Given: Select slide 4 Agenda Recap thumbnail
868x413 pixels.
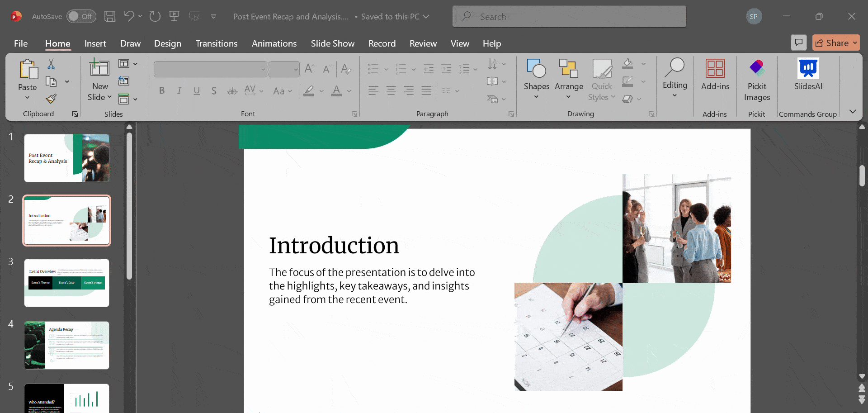Looking at the screenshot, I should pos(66,345).
